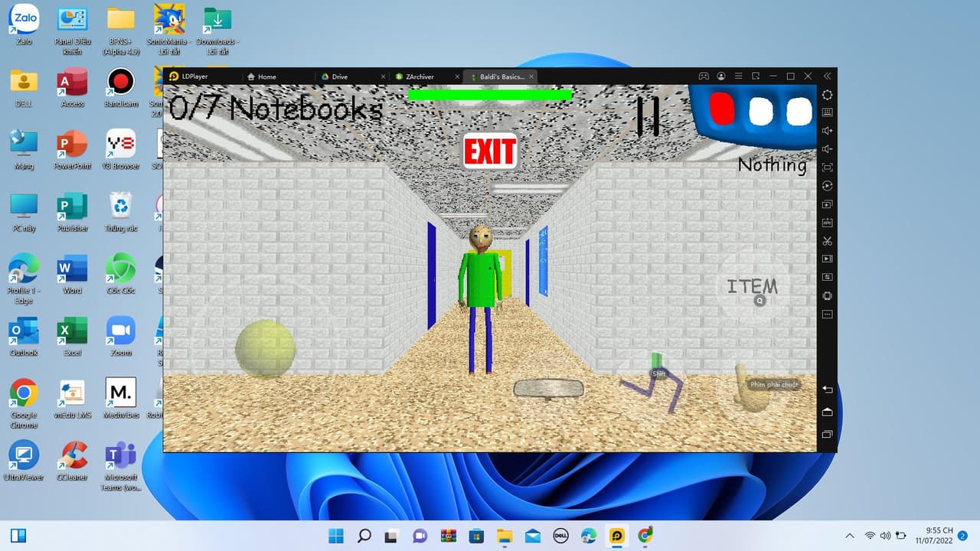Open more options ellipsis in sidebar
980x551 pixels.
[x=827, y=315]
